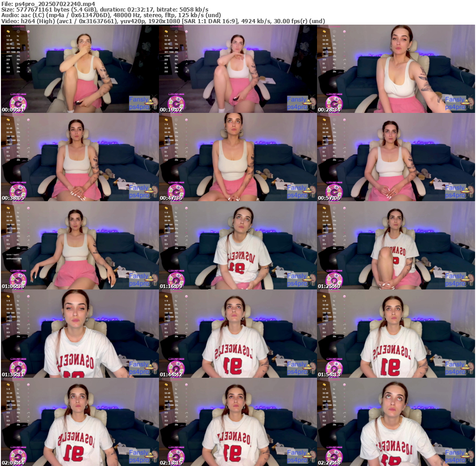Open the thumbnail timestamped 00:28:34
This screenshot has width=476, height=466.
coord(396,69)
